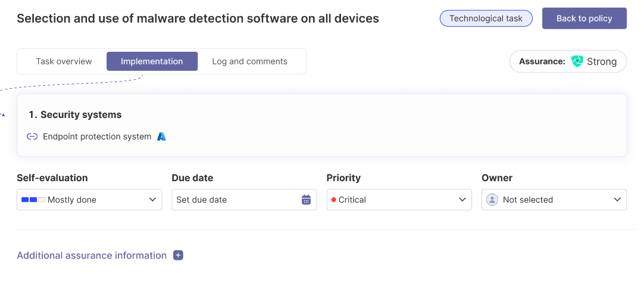Open the Endpoint protection system link

point(97,136)
